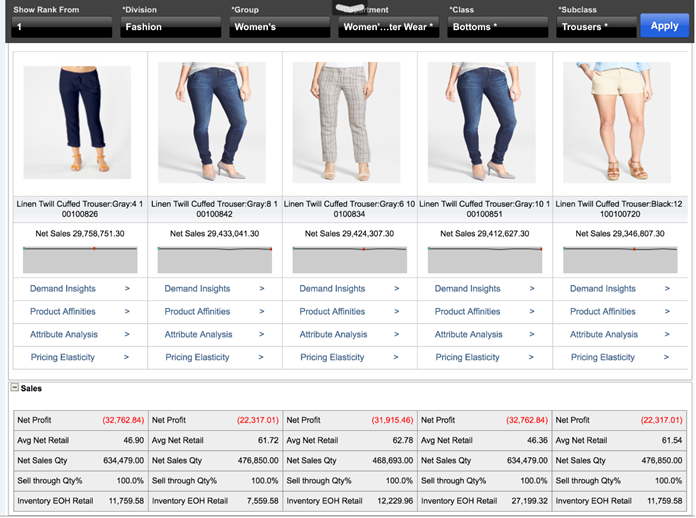Open Pricing Elasticity for item 0100834
Image resolution: width=696 pixels, height=518 pixels.
pyautogui.click(x=332, y=357)
